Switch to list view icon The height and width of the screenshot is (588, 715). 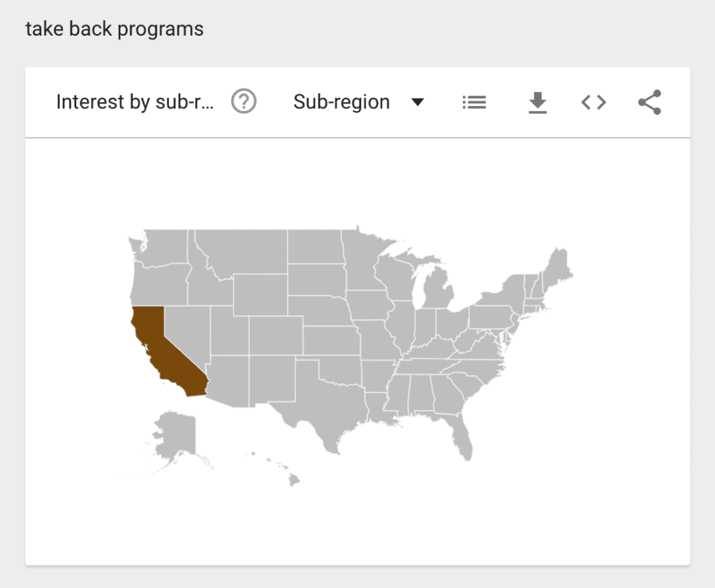474,102
